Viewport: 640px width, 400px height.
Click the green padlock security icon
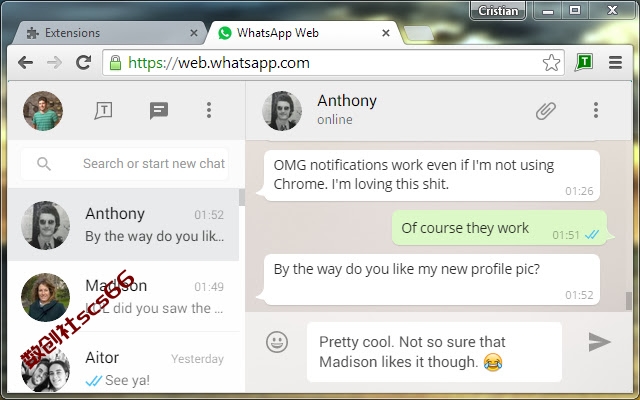[x=116, y=62]
